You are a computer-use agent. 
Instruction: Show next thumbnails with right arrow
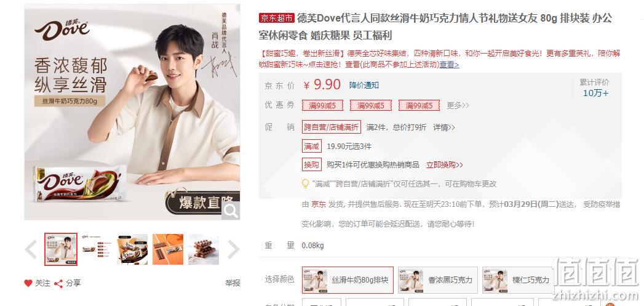[x=233, y=249]
